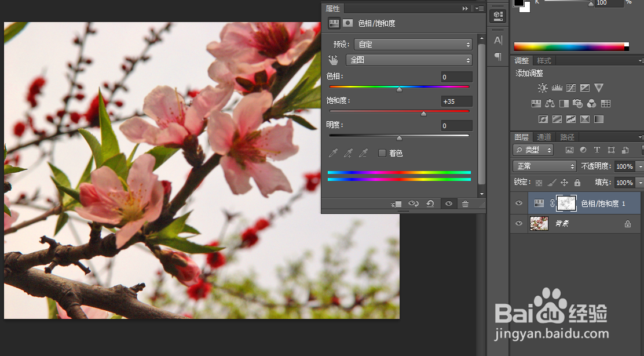
Task: Lock image pixels with brush icon
Action: click(551, 183)
